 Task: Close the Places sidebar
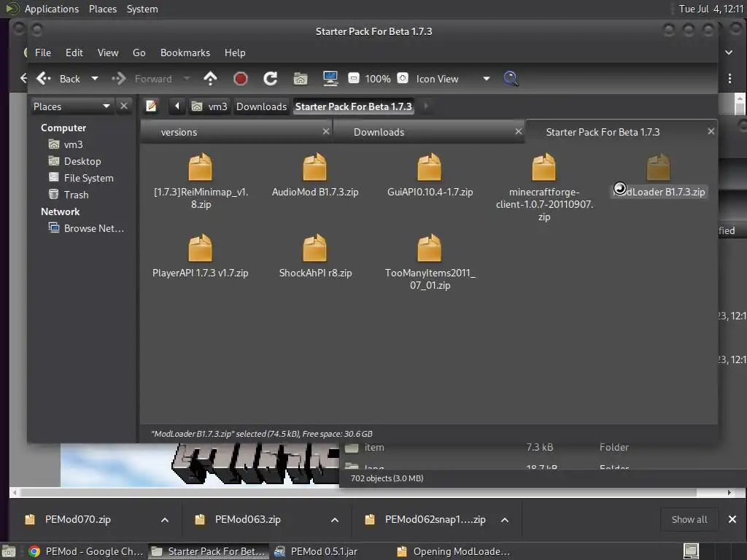pos(124,106)
